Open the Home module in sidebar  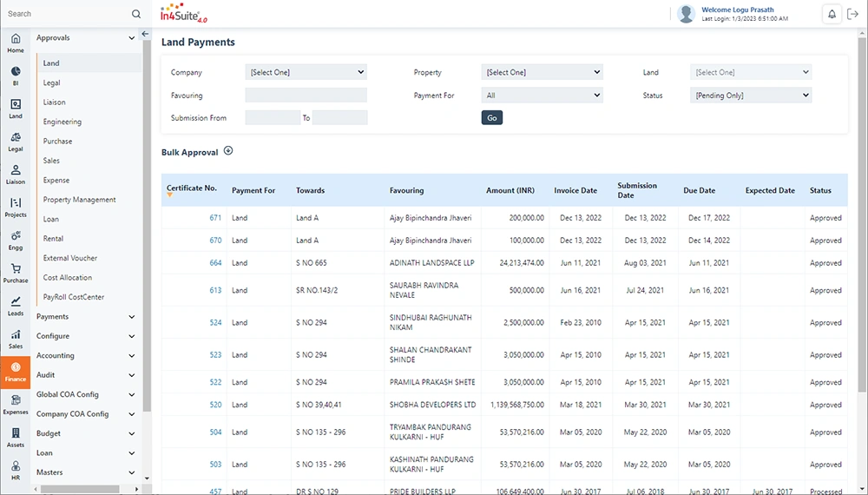[16, 43]
